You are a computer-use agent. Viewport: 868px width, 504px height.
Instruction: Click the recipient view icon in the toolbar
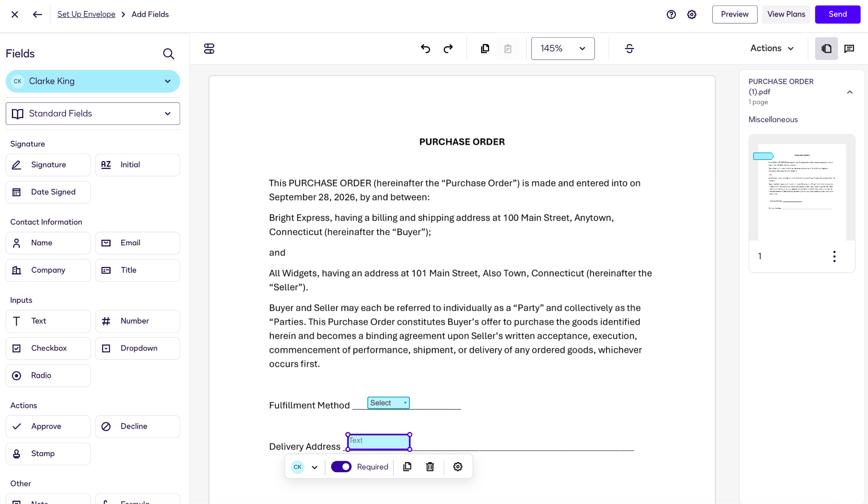(x=209, y=49)
